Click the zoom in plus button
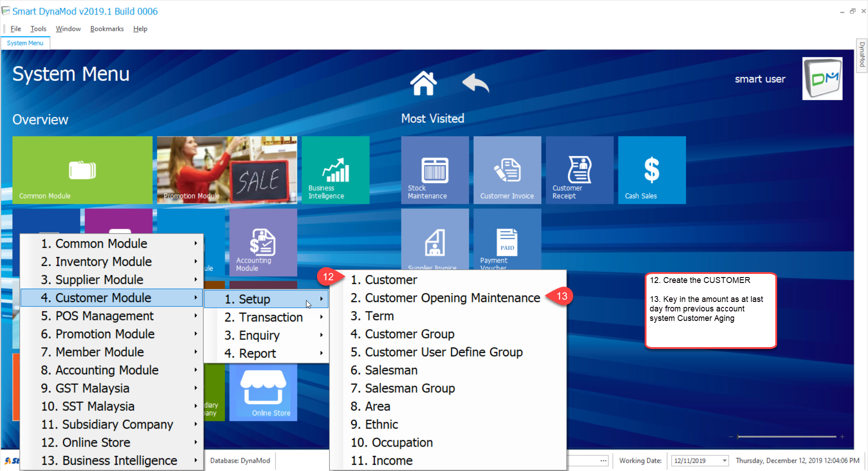This screenshot has height=471, width=868. coord(842,437)
